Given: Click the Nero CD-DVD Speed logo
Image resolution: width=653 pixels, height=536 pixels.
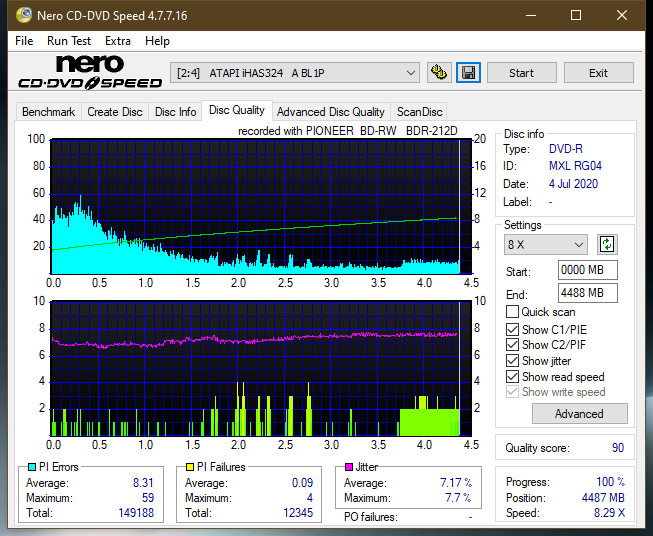Looking at the screenshot, I should (x=90, y=73).
